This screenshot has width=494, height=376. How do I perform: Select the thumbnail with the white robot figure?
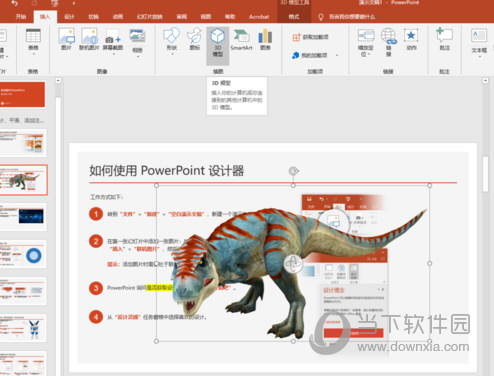(23, 328)
